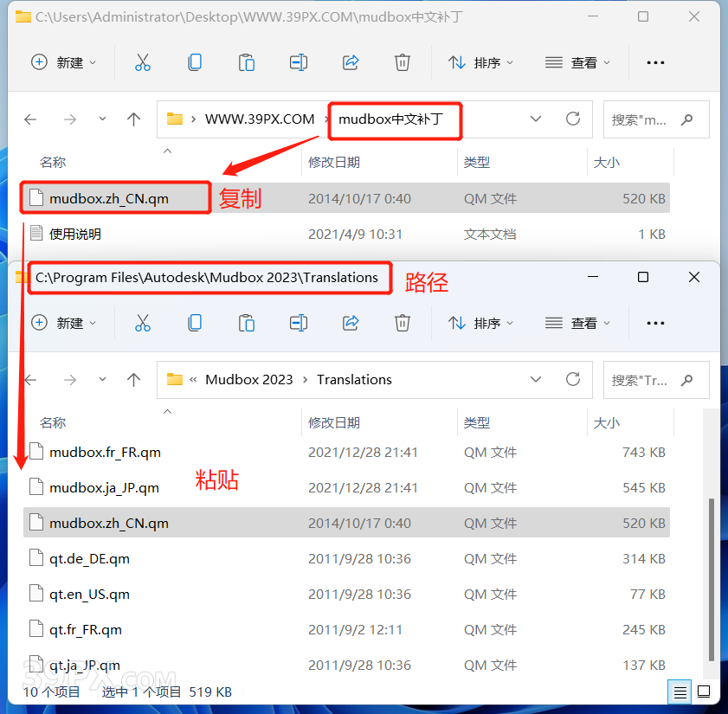The height and width of the screenshot is (714, 728).
Task: Click the Cut scissors icon in top window
Action: pos(143,62)
